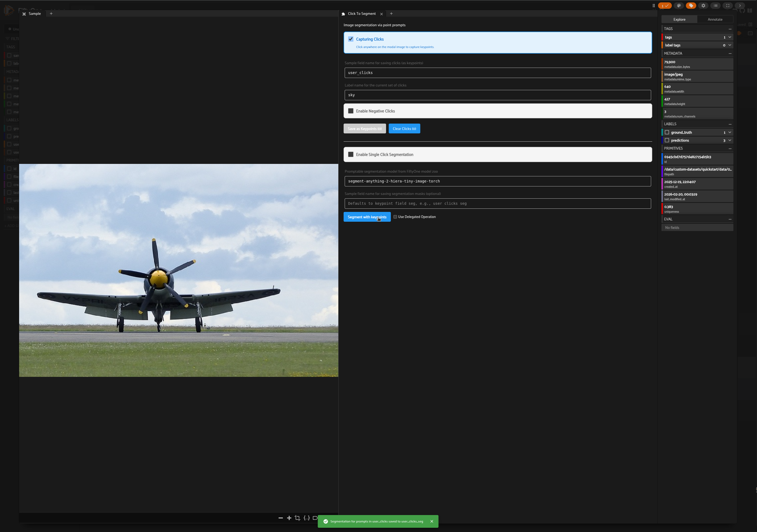Enable Negative Clicks checkbox
The image size is (757, 532).
coord(351,111)
